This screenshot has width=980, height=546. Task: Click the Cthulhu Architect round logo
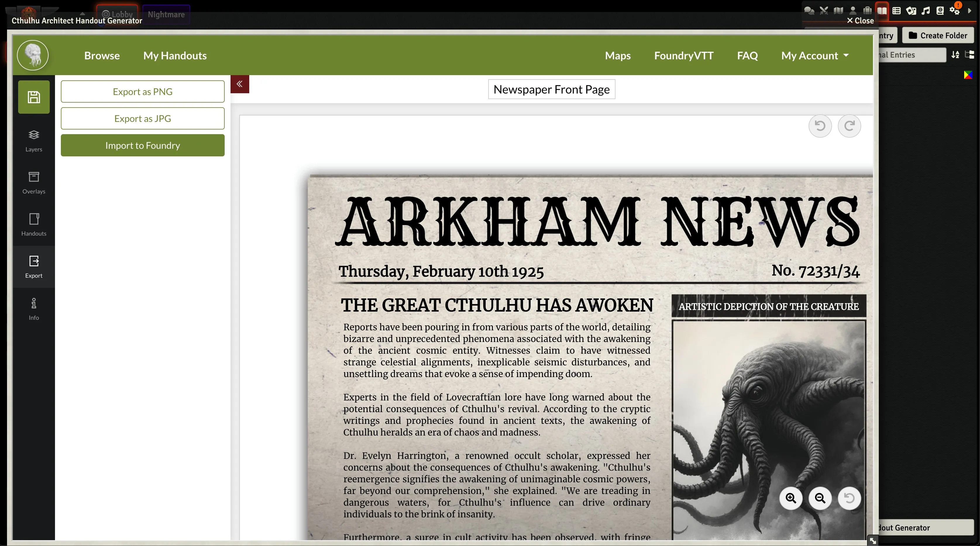[x=33, y=55]
